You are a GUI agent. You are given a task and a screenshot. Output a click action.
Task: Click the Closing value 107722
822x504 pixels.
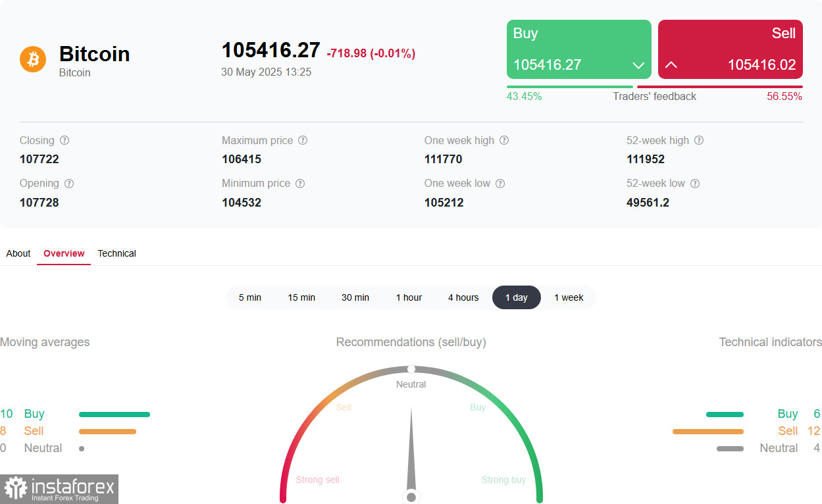39,159
